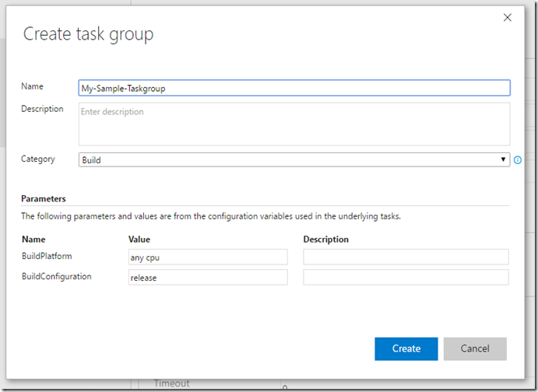Click the BuildPlatform description box
Screen dimensions: 538x392
pyautogui.click(x=406, y=257)
